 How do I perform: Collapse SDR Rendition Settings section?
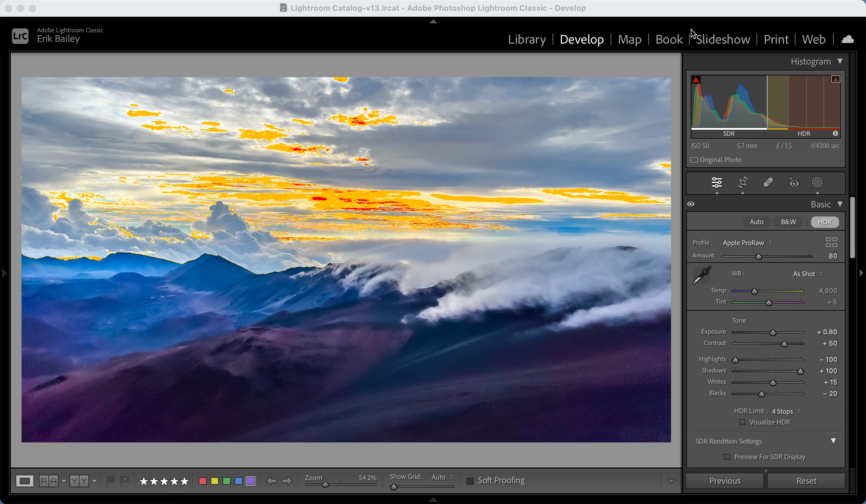click(833, 441)
